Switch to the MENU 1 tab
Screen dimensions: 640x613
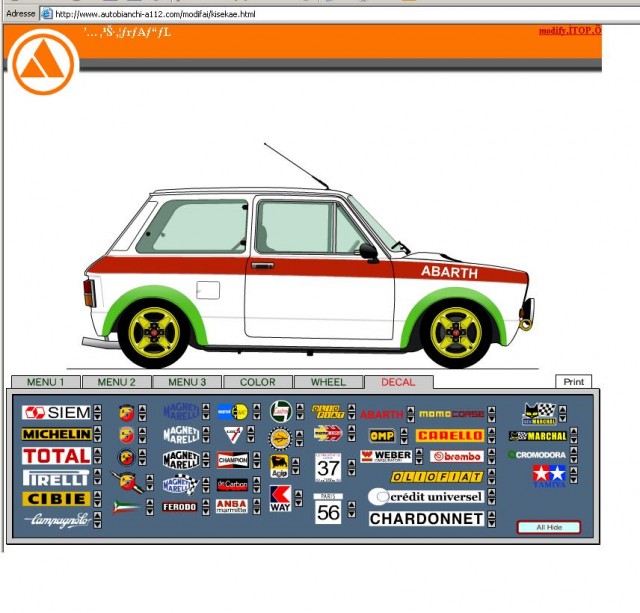[46, 382]
